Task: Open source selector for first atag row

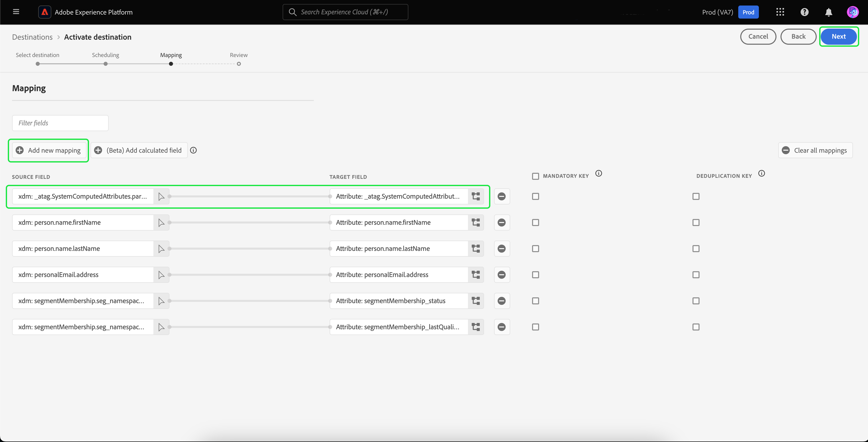Action: click(x=161, y=197)
